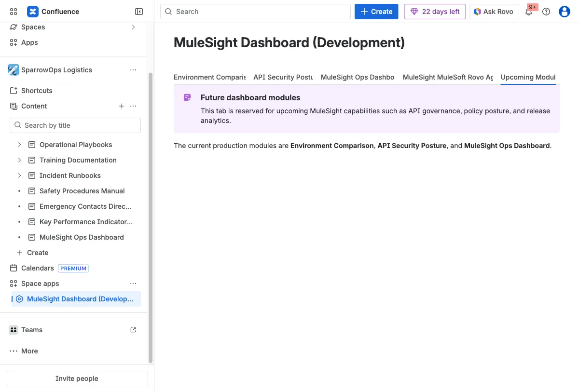The height and width of the screenshot is (392, 579).
Task: Open more options next to Content
Action: coord(133,106)
